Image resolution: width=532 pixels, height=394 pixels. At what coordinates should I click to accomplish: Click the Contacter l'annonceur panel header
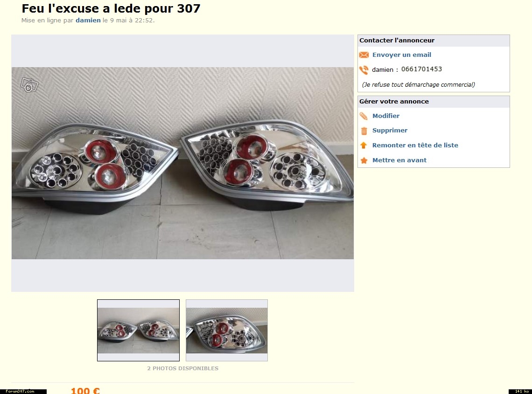point(434,41)
